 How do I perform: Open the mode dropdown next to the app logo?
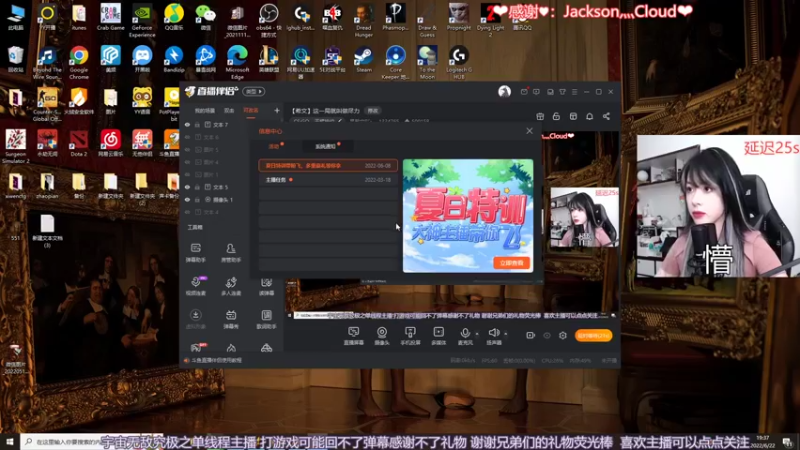click(254, 92)
